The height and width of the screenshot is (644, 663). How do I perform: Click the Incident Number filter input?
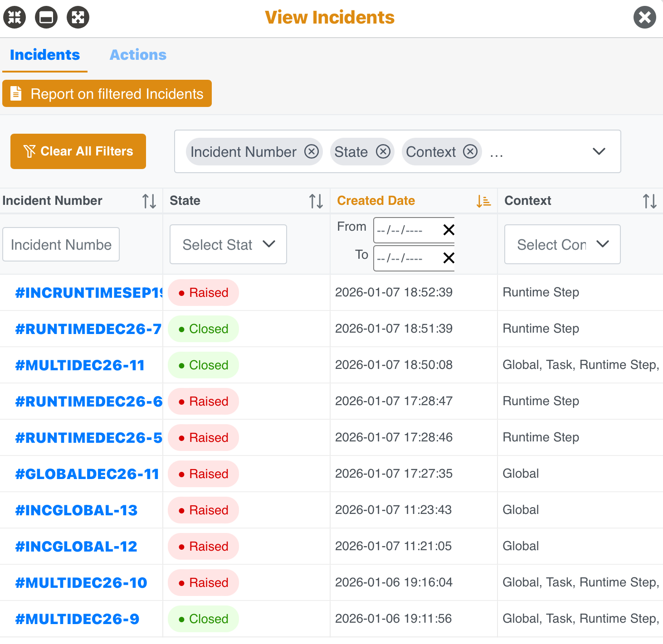click(61, 245)
